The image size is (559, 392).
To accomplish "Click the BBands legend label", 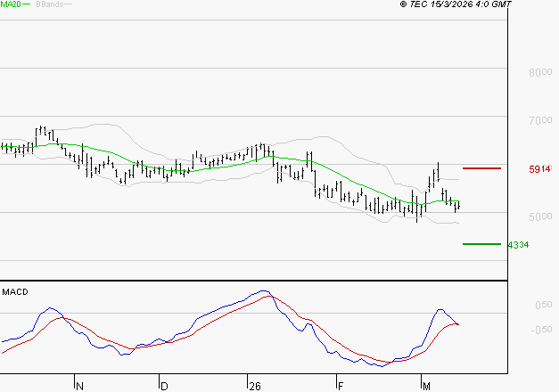I will [x=50, y=4].
